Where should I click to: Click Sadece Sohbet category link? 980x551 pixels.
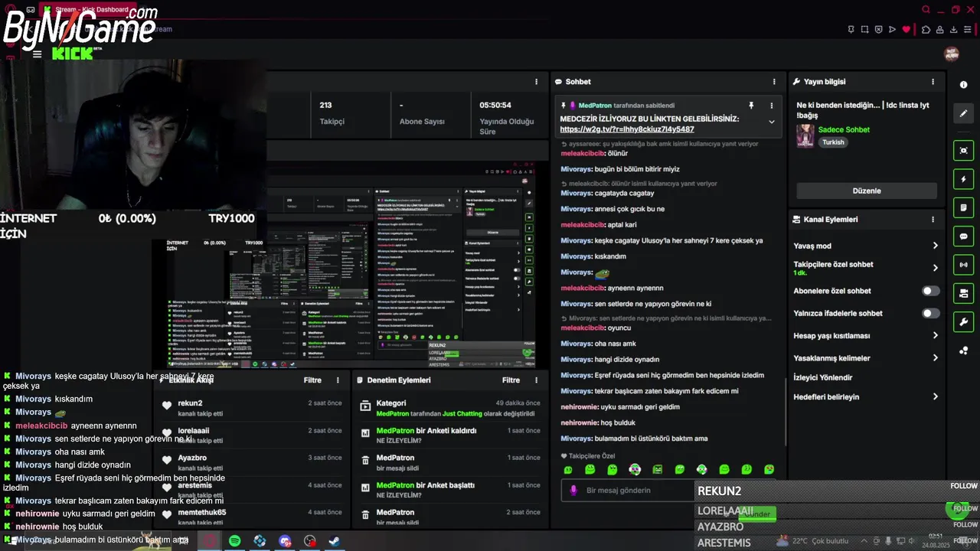click(x=844, y=130)
